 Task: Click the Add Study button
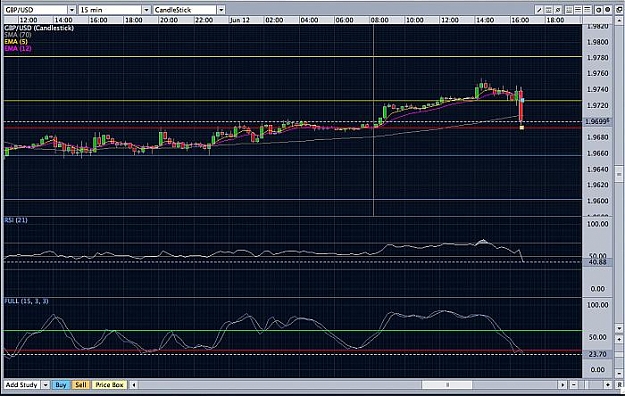pos(22,385)
